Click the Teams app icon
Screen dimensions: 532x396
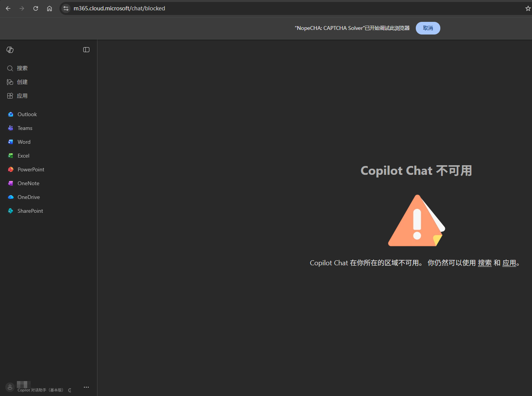[x=11, y=128]
